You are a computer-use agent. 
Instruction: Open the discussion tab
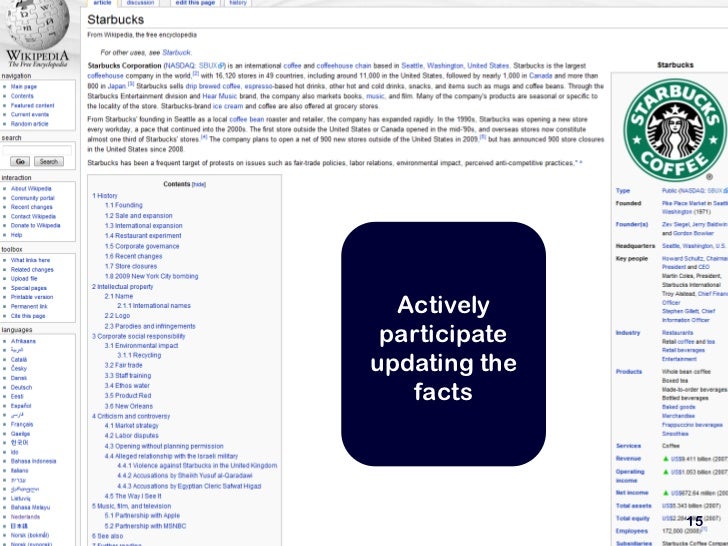point(140,3)
